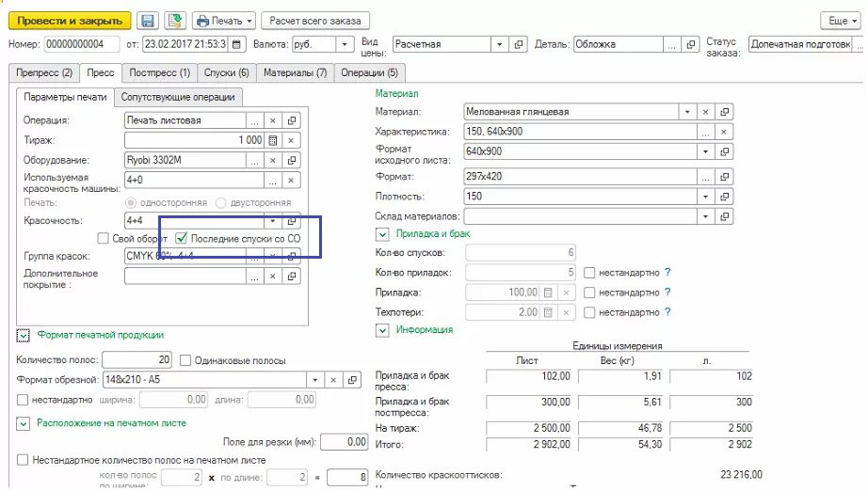The width and height of the screenshot is (868, 491).
Task: Collapse the Информация section
Action: point(382,330)
